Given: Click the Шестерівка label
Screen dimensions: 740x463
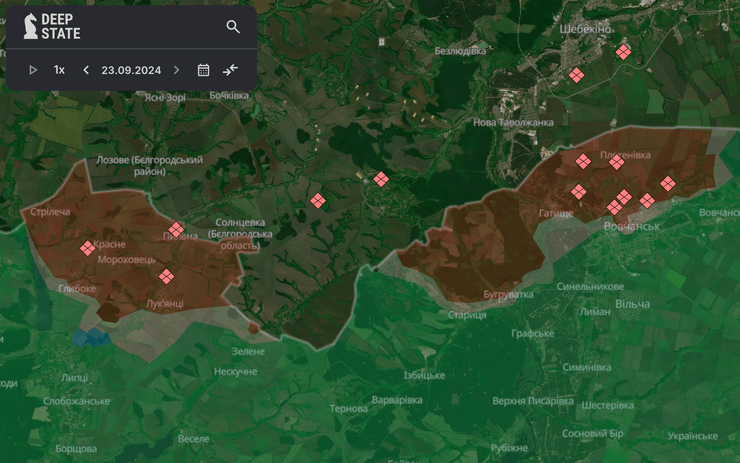Looking at the screenshot, I should click(x=608, y=405).
